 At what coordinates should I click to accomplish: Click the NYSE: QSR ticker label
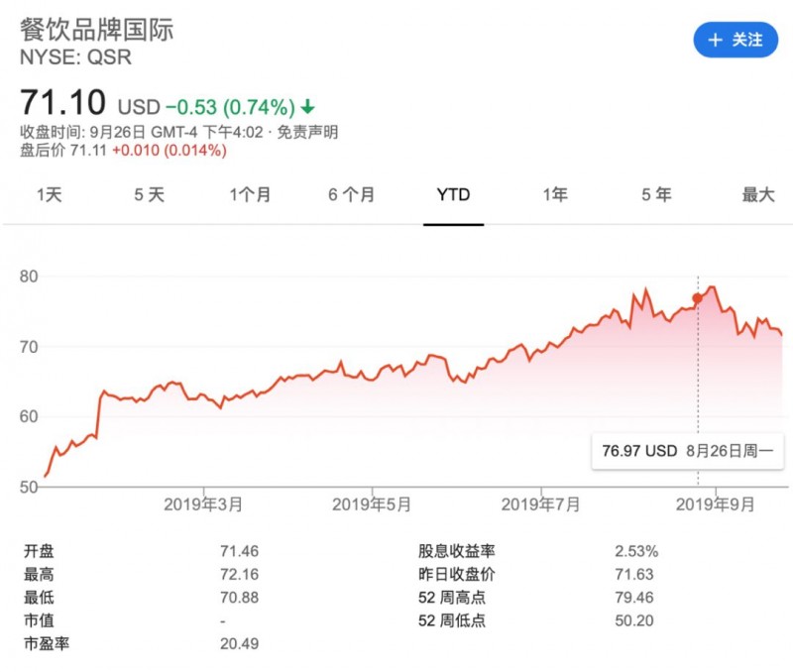point(75,57)
